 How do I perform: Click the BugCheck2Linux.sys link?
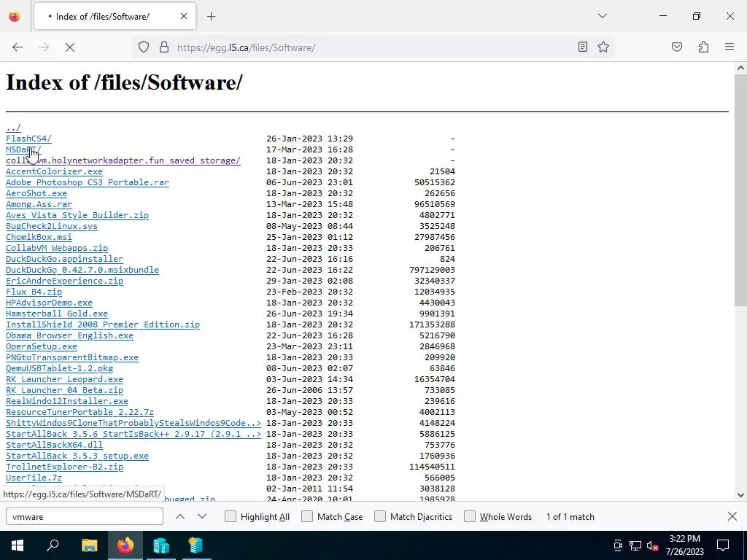click(52, 226)
